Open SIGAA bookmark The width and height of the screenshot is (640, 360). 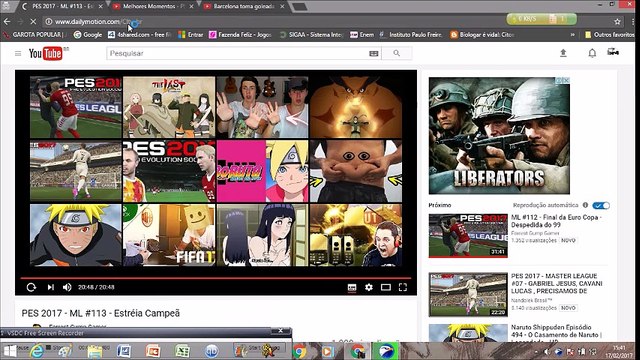311,35
